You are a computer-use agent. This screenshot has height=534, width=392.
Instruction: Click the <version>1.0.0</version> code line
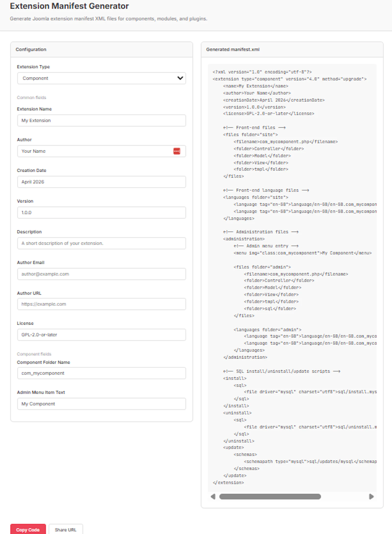tap(254, 107)
